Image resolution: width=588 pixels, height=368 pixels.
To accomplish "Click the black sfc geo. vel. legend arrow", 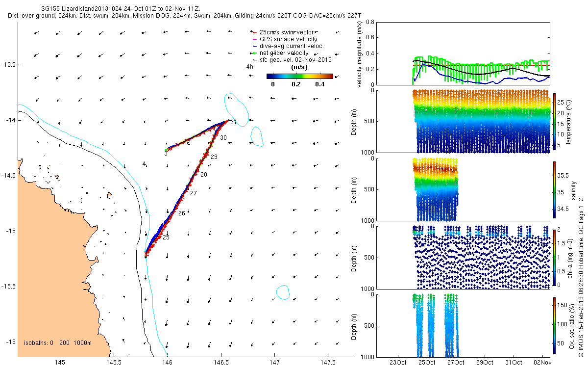I will coord(254,60).
